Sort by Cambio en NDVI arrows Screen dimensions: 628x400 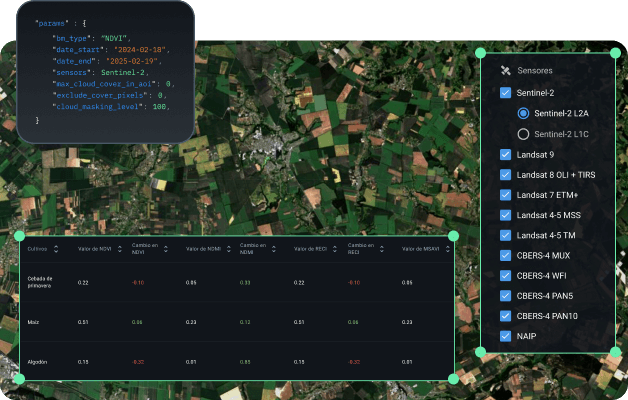165,249
